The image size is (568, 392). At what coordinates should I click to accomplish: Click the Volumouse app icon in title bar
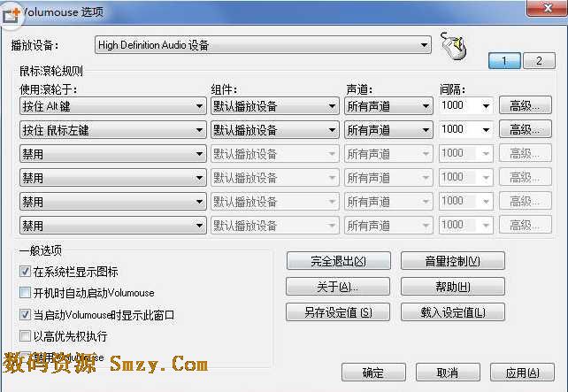coord(11,15)
